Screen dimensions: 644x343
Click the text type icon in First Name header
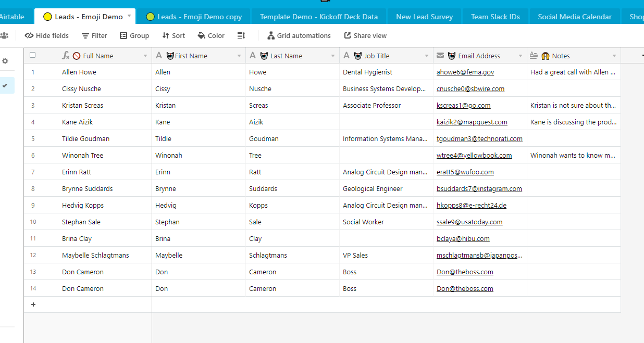[159, 56]
